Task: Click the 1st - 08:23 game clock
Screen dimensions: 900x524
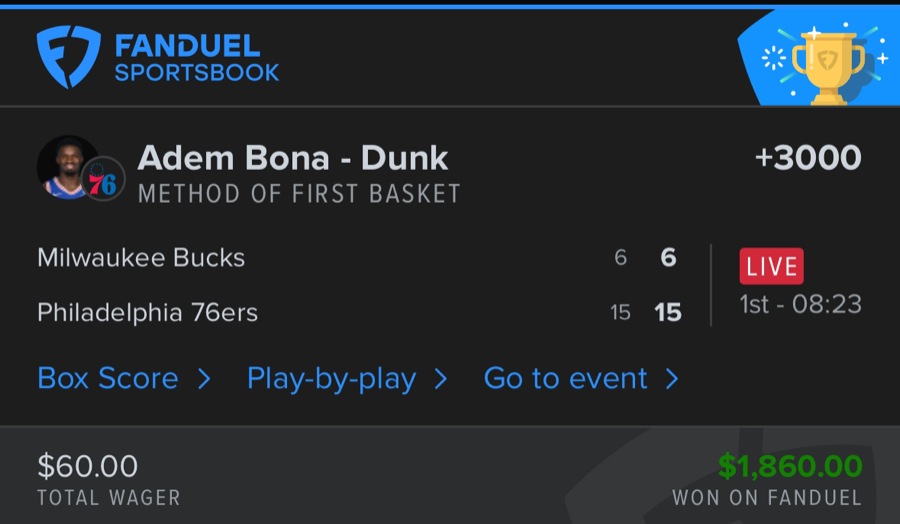Action: pos(800,304)
